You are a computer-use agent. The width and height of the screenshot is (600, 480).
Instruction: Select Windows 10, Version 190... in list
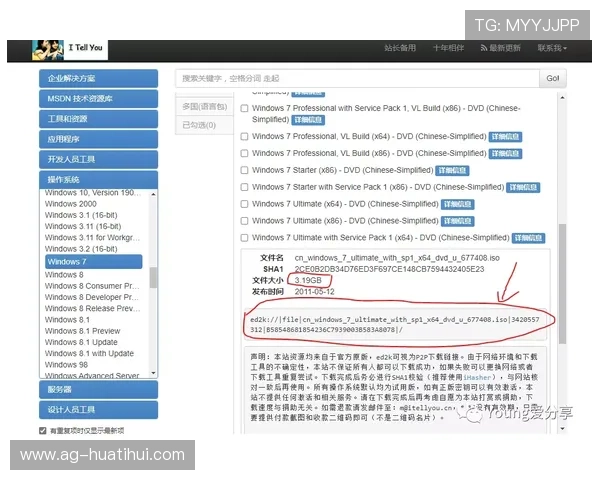[93, 193]
